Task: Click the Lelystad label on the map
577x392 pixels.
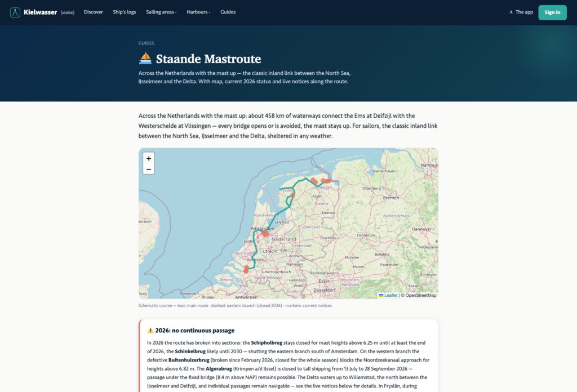Action: coord(282,222)
